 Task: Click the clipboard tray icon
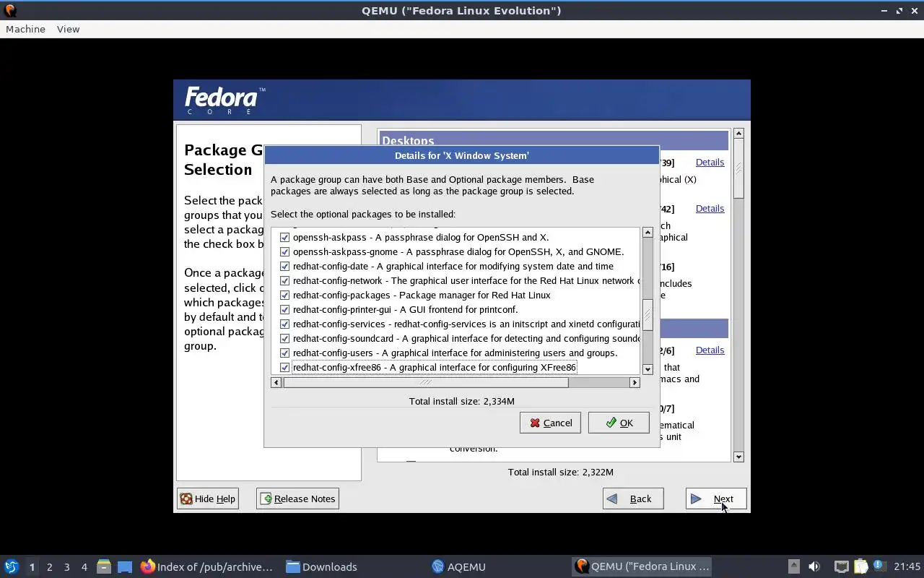[x=860, y=566]
